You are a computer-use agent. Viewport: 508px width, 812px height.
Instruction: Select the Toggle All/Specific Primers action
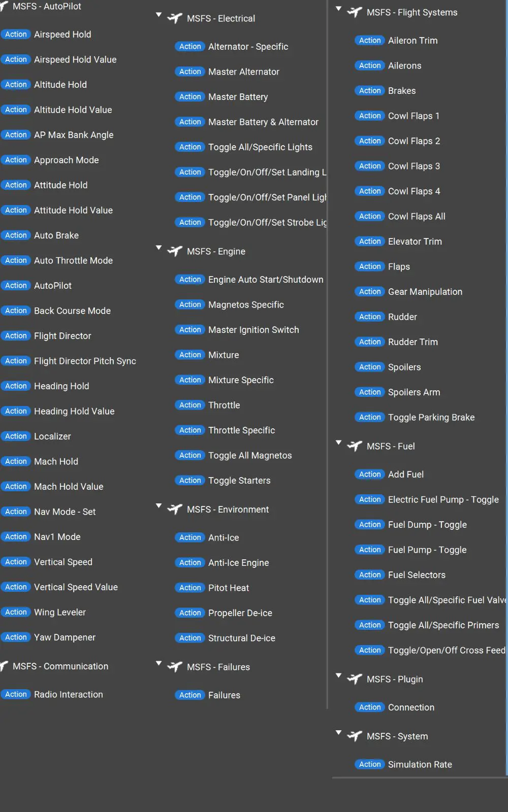pyautogui.click(x=443, y=625)
